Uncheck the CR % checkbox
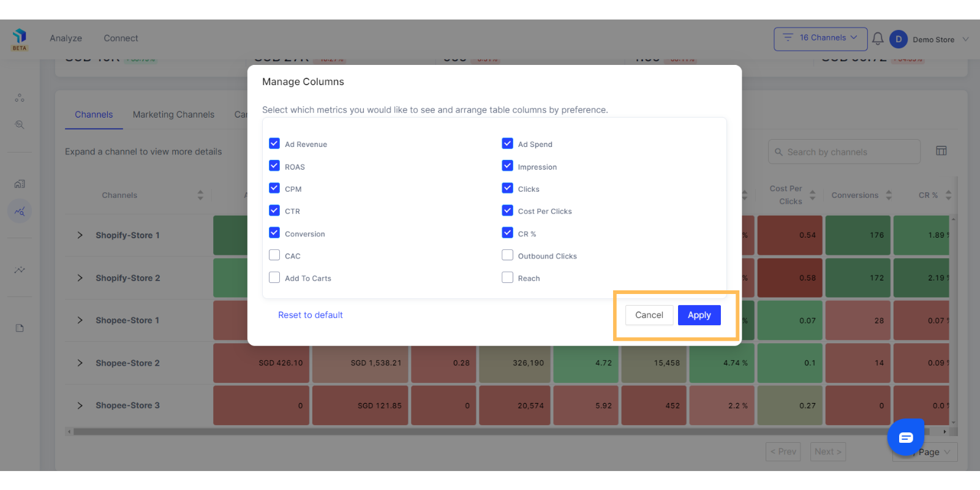980x490 pixels. coord(508,233)
